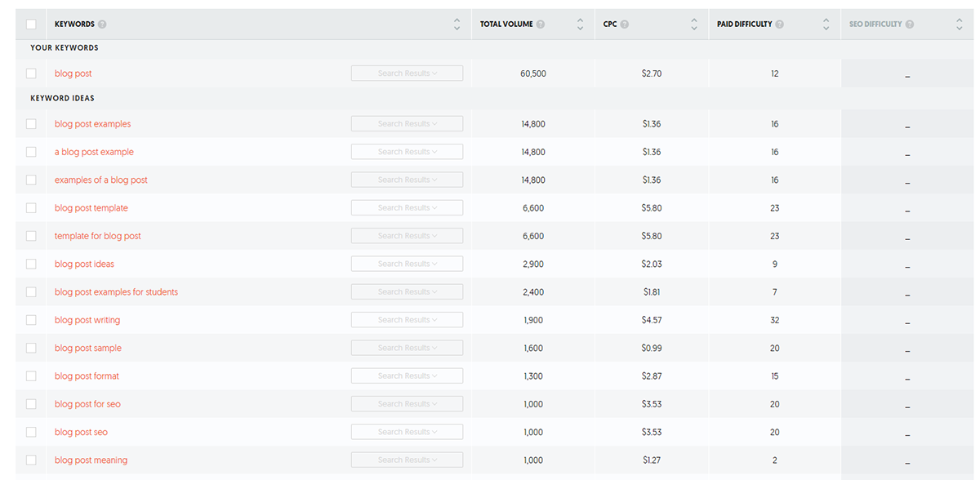This screenshot has height=480, width=980.
Task: Sort table by Paid Difficulty arrows
Action: (x=826, y=24)
